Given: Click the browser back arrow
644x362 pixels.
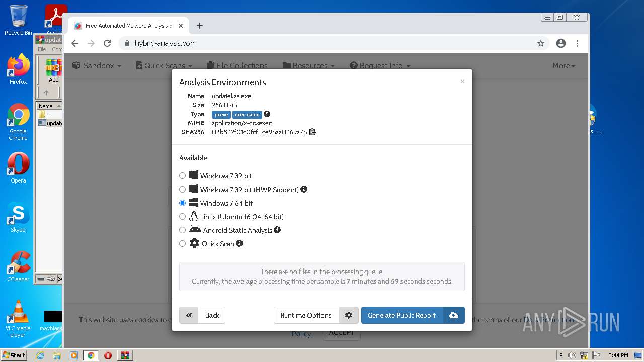Looking at the screenshot, I should coord(75,43).
